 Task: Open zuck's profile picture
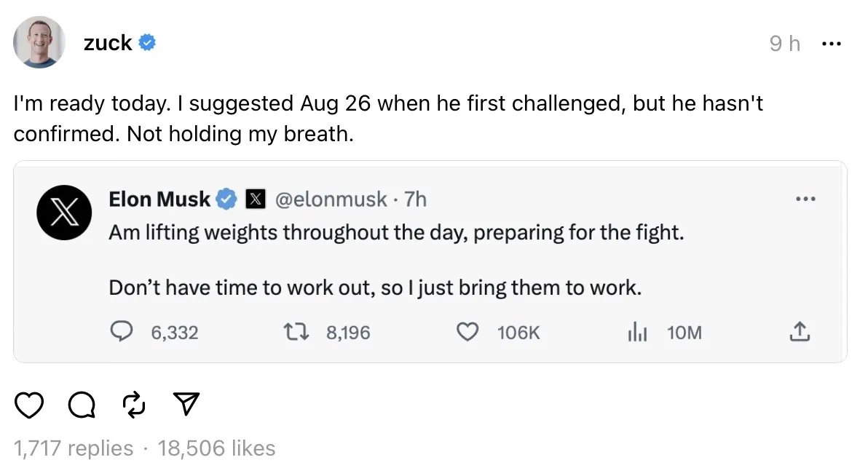click(x=39, y=43)
